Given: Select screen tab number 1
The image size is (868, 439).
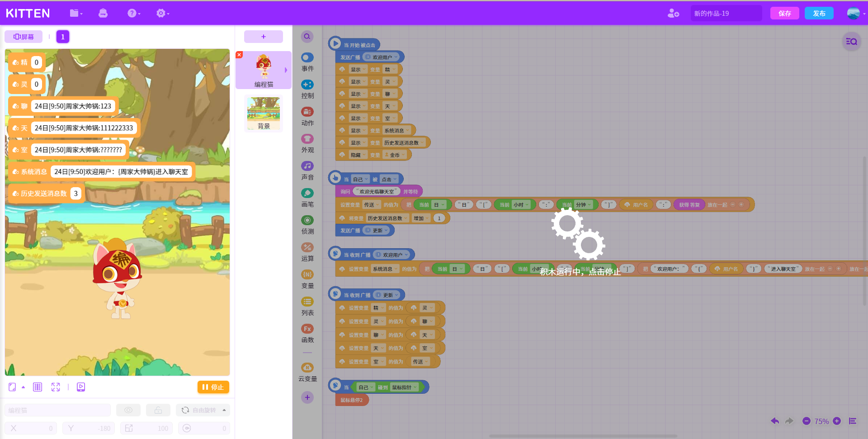Looking at the screenshot, I should [x=63, y=37].
